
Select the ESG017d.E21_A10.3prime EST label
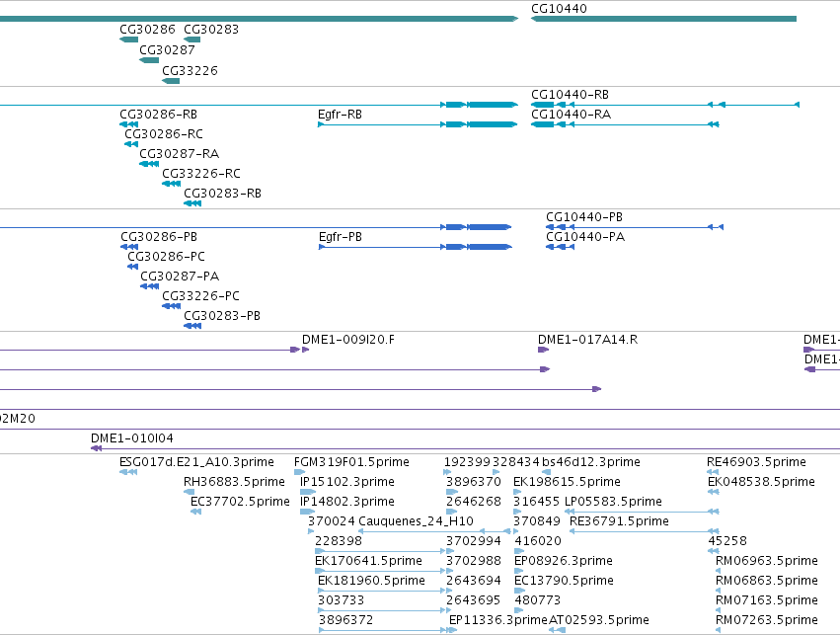coord(196,462)
